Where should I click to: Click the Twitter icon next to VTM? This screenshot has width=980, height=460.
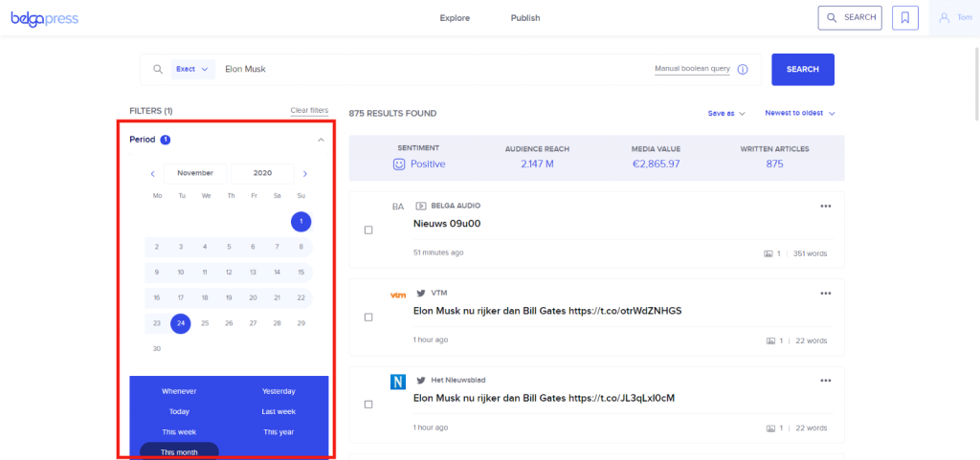[x=421, y=293]
